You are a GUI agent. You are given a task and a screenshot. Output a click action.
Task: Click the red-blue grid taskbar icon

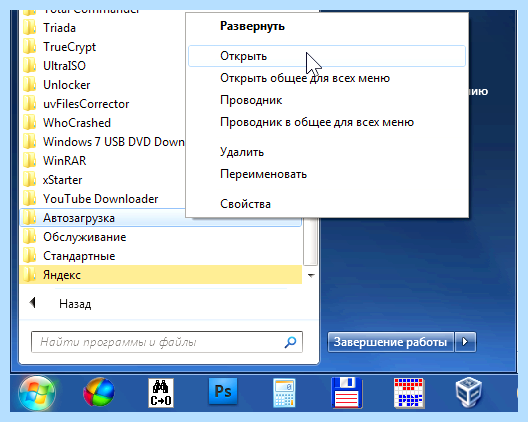408,393
